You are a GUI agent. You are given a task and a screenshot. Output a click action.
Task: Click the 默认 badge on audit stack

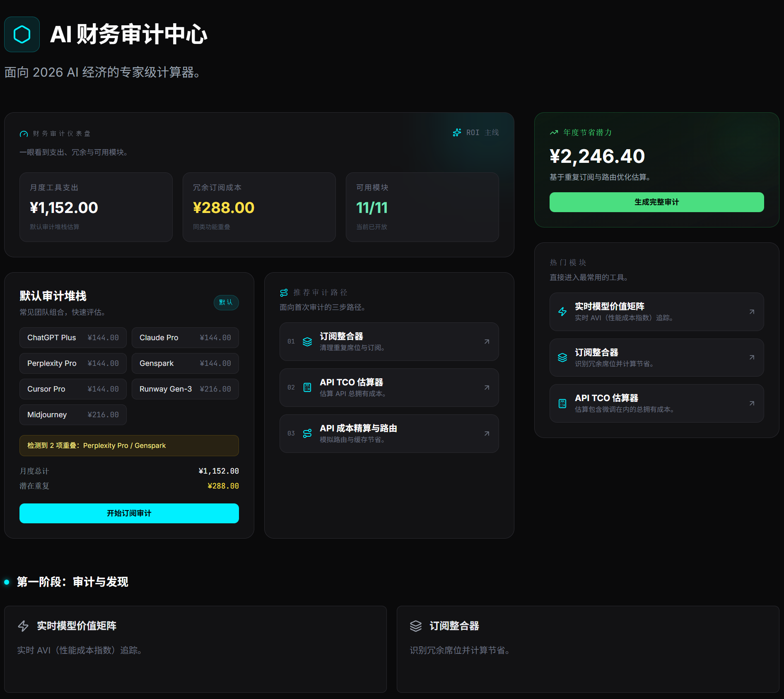[x=226, y=302]
